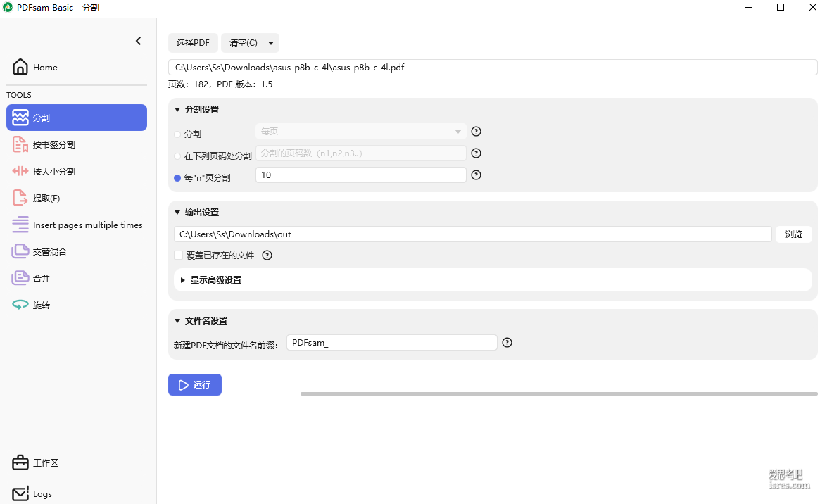Click the 运行 run button
The height and width of the screenshot is (504, 827).
tap(195, 385)
